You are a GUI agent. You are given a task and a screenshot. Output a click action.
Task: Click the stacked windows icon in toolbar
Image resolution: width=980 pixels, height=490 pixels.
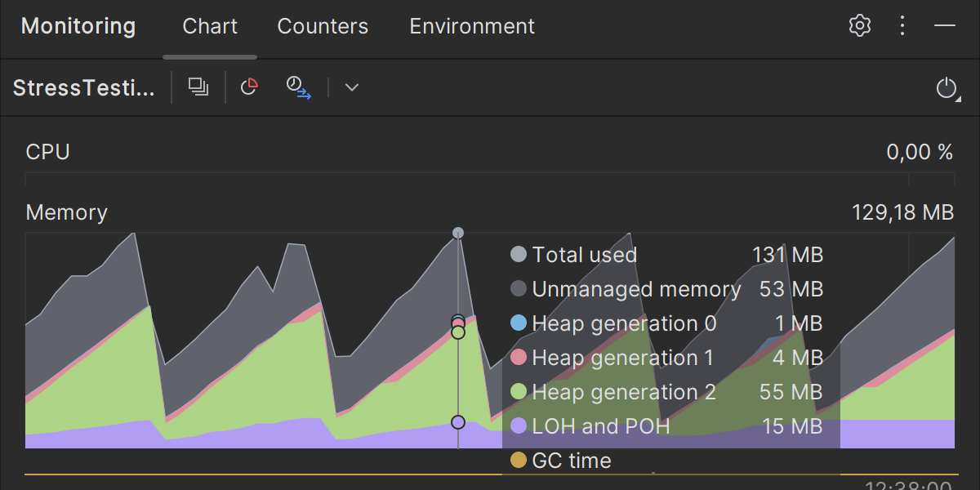point(198,87)
